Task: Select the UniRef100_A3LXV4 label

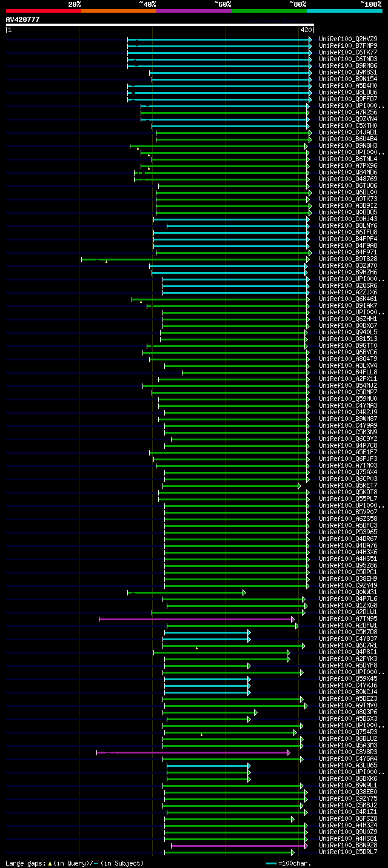Action: point(348,366)
